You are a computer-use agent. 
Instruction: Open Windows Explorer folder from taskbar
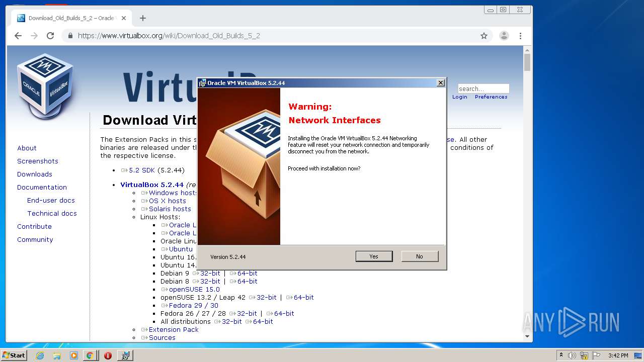tap(57, 355)
